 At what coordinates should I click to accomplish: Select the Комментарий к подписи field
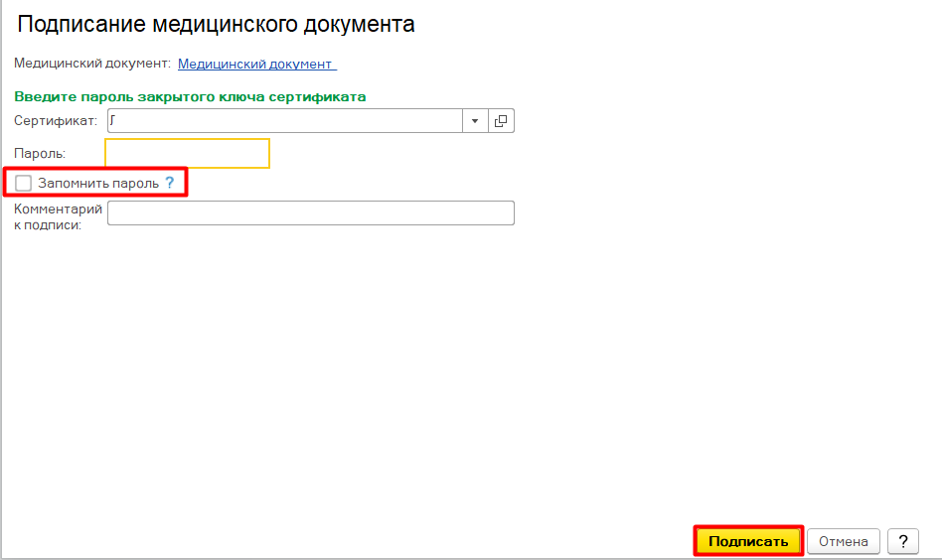tap(310, 213)
